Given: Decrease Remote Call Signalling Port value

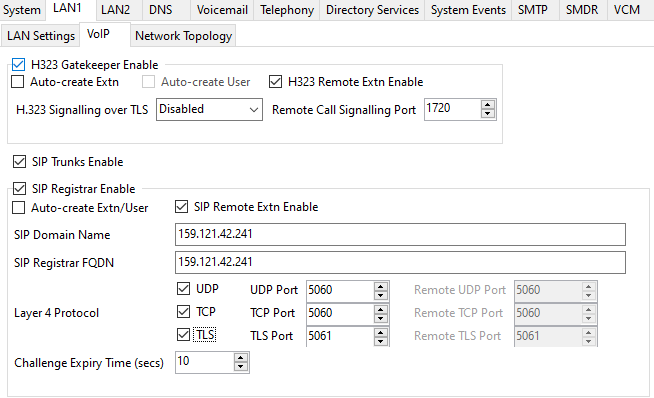Looking at the screenshot, I should [488, 114].
